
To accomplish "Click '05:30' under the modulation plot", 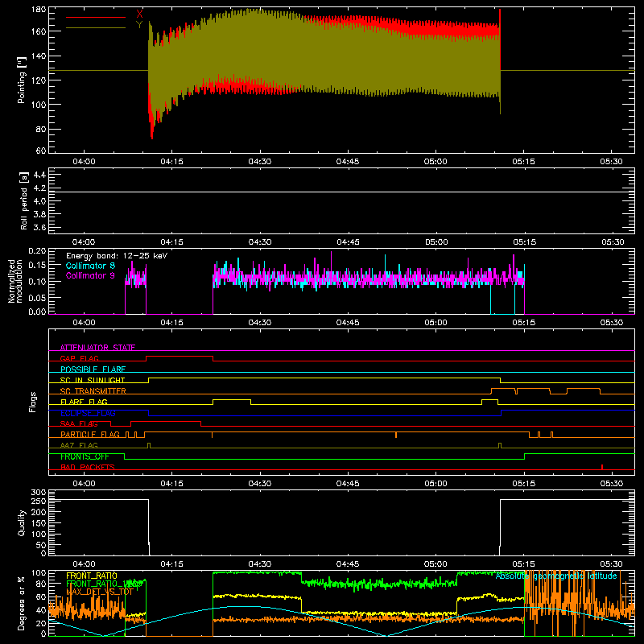I will click(x=612, y=323).
